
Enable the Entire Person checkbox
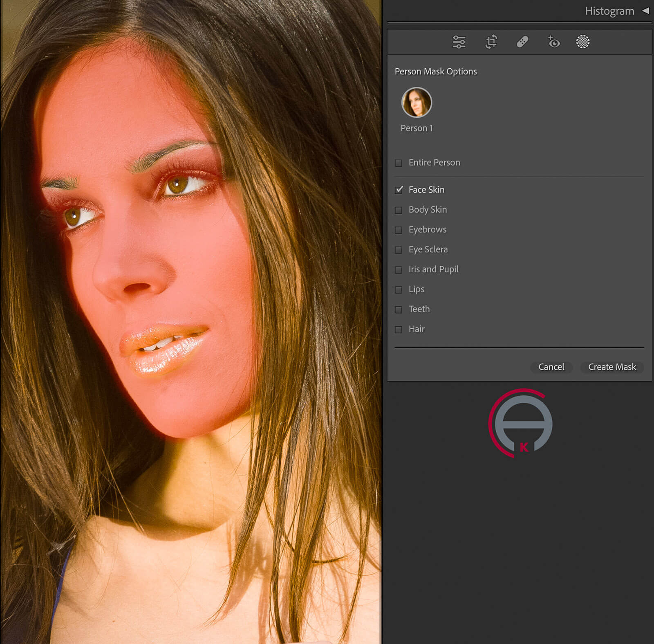(399, 163)
